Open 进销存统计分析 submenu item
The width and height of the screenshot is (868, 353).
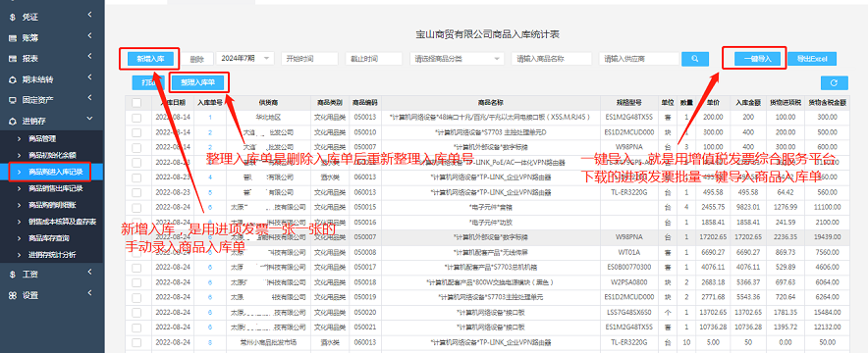click(x=52, y=255)
